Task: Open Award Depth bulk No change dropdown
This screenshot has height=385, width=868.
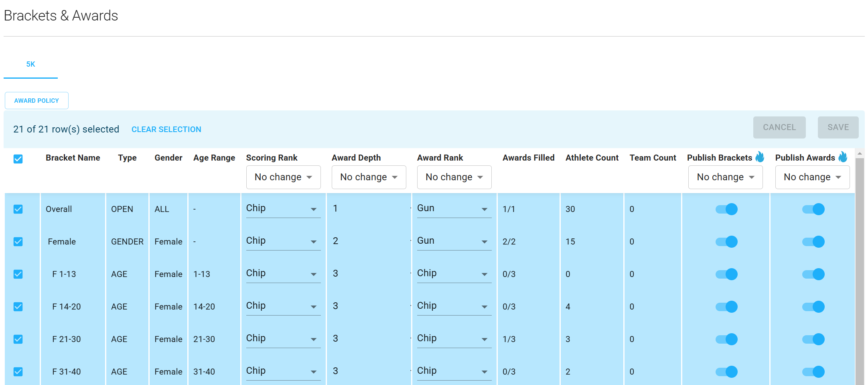Action: (x=369, y=177)
